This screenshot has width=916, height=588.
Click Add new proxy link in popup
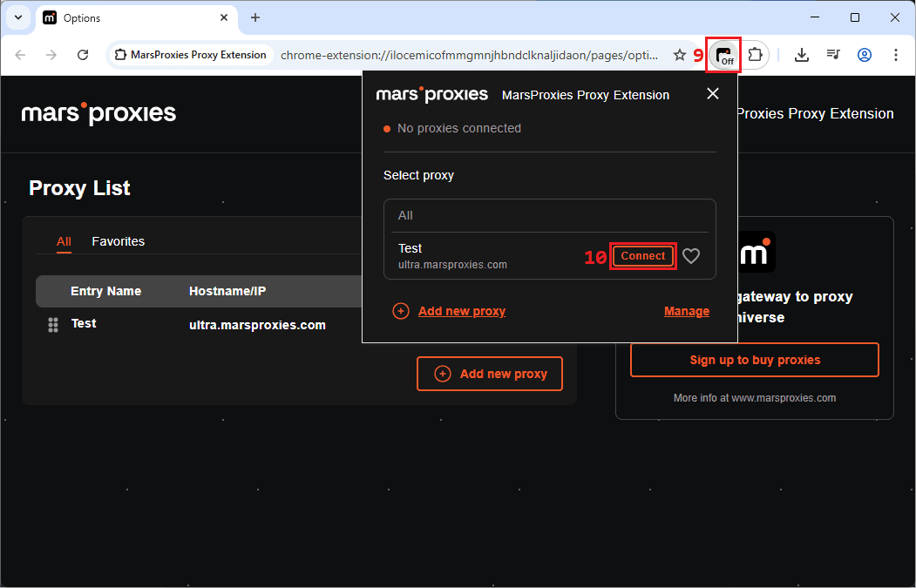(461, 311)
